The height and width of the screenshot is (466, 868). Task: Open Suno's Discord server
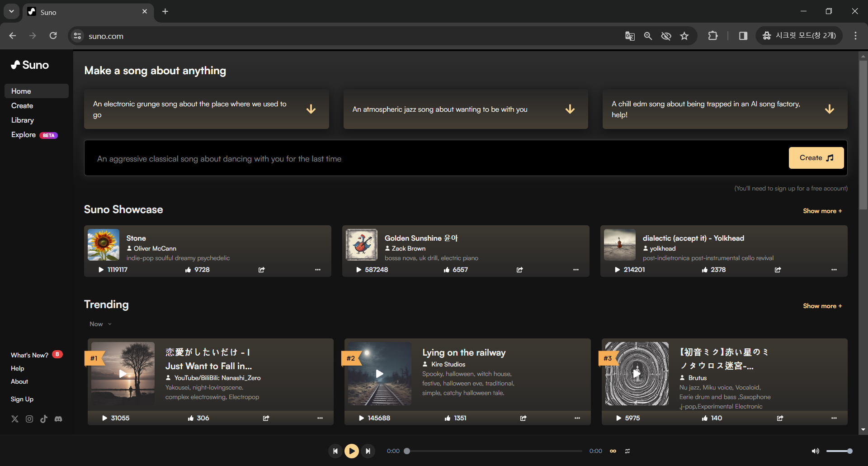(x=58, y=419)
